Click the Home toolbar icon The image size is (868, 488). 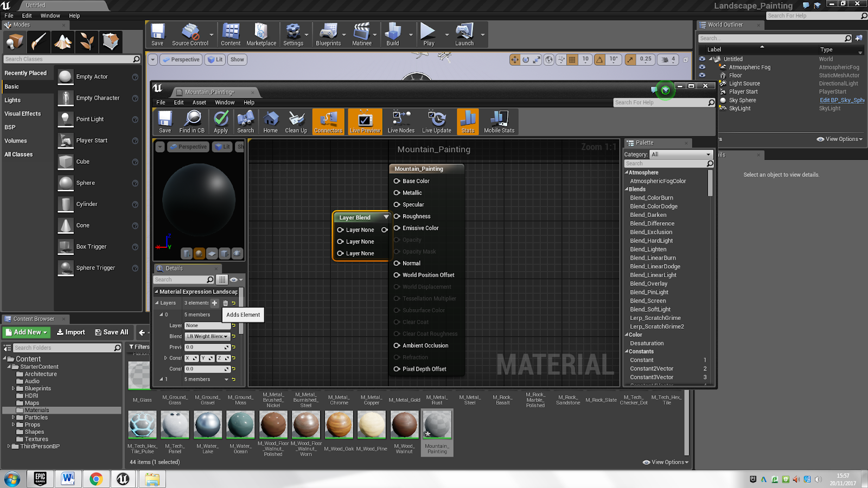coord(270,121)
